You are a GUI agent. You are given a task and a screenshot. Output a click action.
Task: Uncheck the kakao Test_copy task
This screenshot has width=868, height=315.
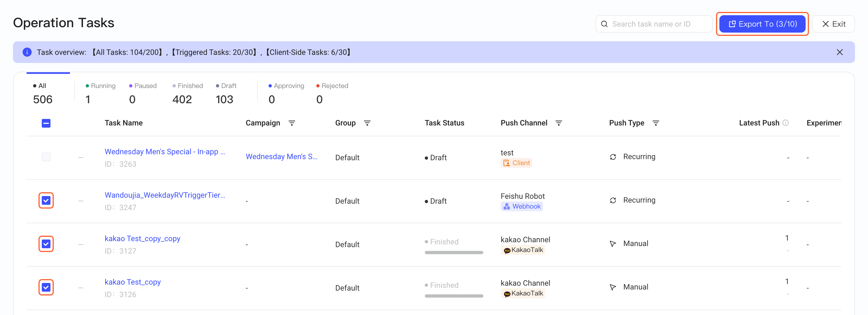point(46,287)
